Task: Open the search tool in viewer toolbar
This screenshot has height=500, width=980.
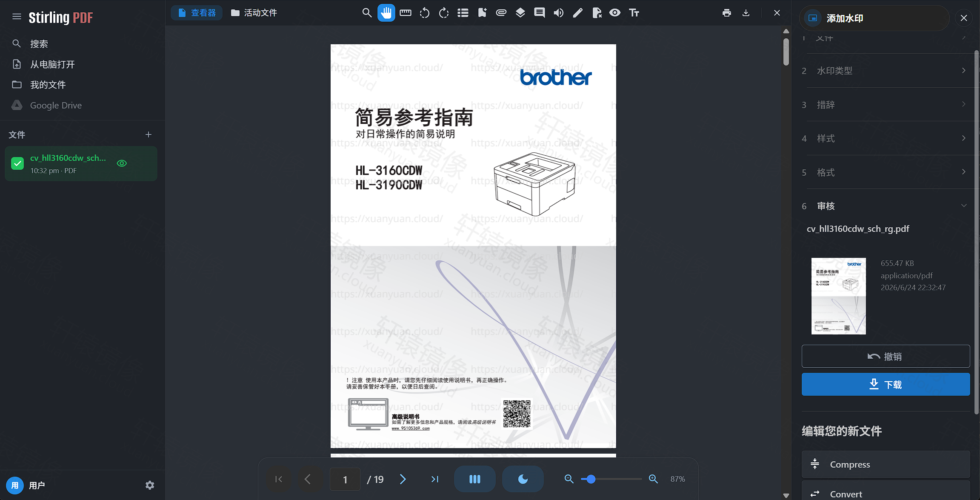Action: (367, 13)
